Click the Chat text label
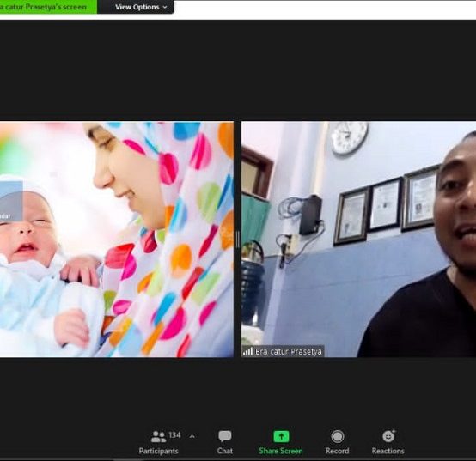The width and height of the screenshot is (476, 461). pyautogui.click(x=225, y=451)
